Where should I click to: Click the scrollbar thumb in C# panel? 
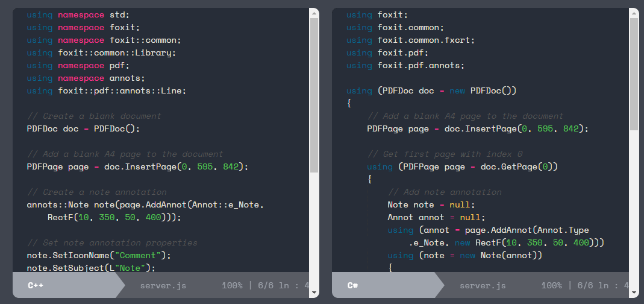tap(634, 74)
